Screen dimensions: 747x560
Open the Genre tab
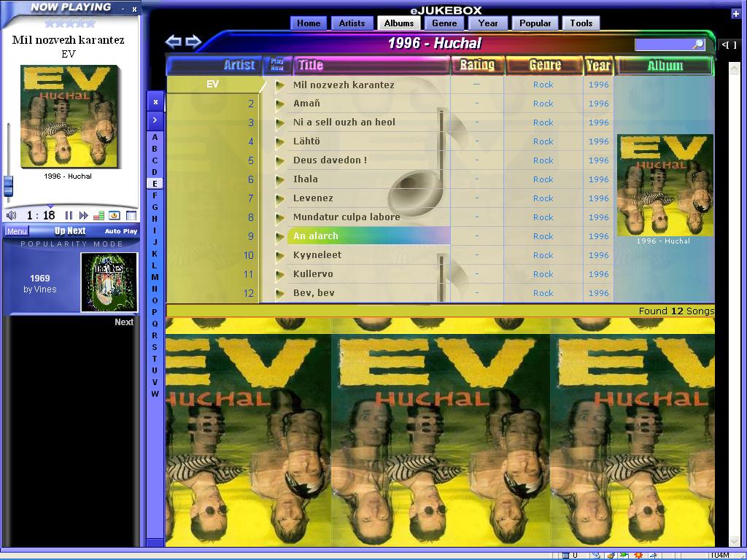pos(444,23)
